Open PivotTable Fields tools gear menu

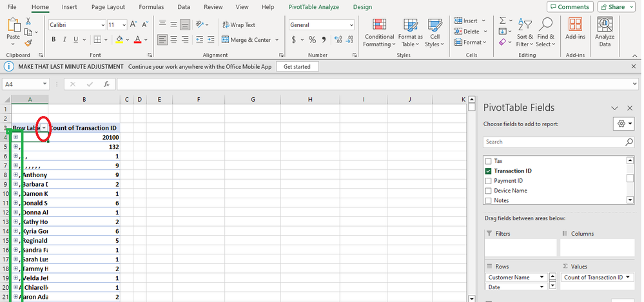point(623,124)
